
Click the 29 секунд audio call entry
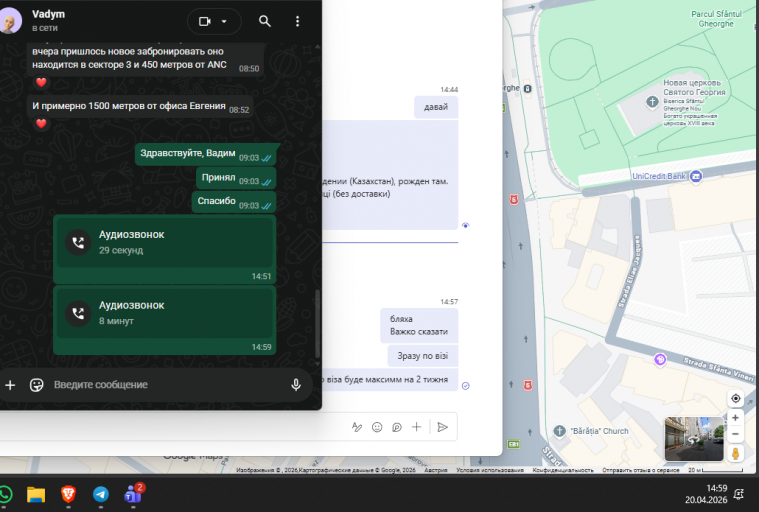(165, 249)
